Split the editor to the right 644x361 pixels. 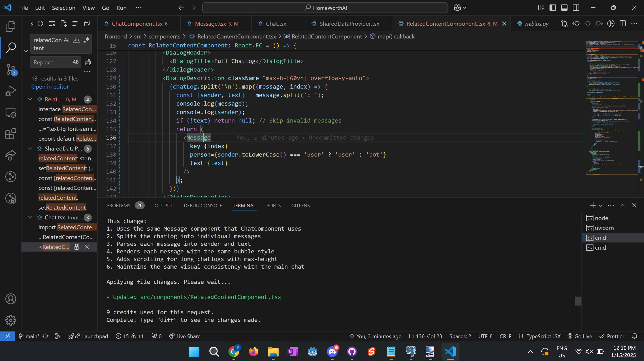coord(623,23)
